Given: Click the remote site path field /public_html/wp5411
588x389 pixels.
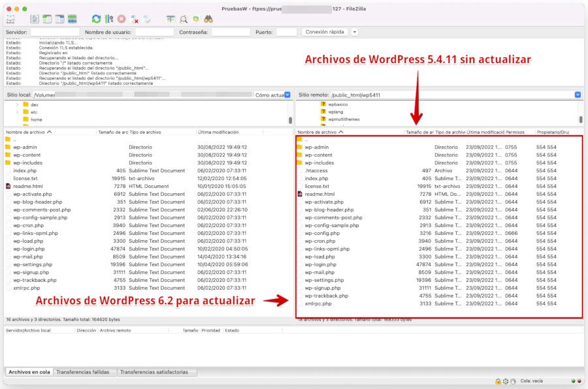Looking at the screenshot, I should pyautogui.click(x=452, y=95).
